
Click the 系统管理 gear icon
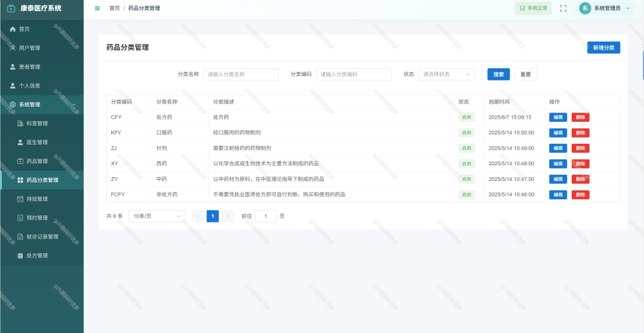13,104
